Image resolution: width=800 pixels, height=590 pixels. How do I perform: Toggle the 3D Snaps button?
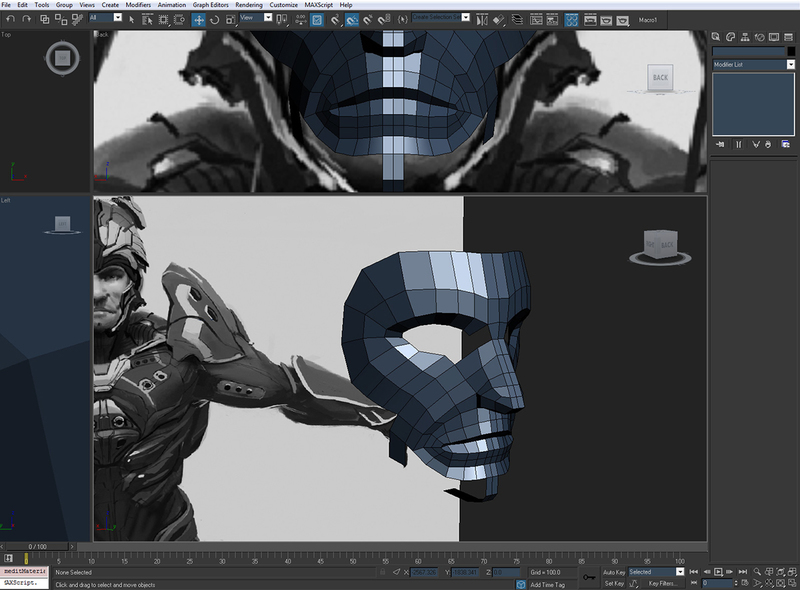tap(335, 19)
